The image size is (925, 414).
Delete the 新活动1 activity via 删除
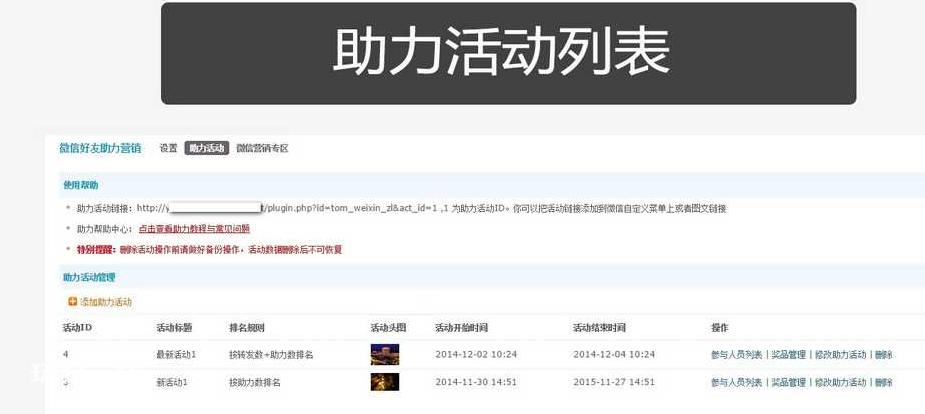(883, 383)
